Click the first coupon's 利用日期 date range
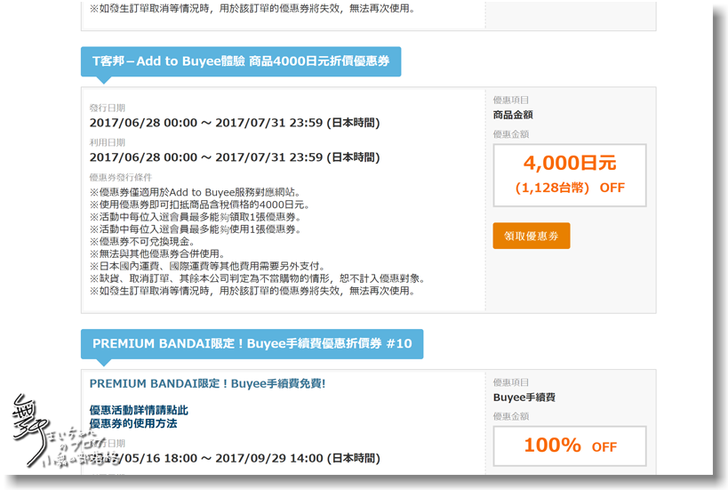The height and width of the screenshot is (490, 728). point(234,158)
